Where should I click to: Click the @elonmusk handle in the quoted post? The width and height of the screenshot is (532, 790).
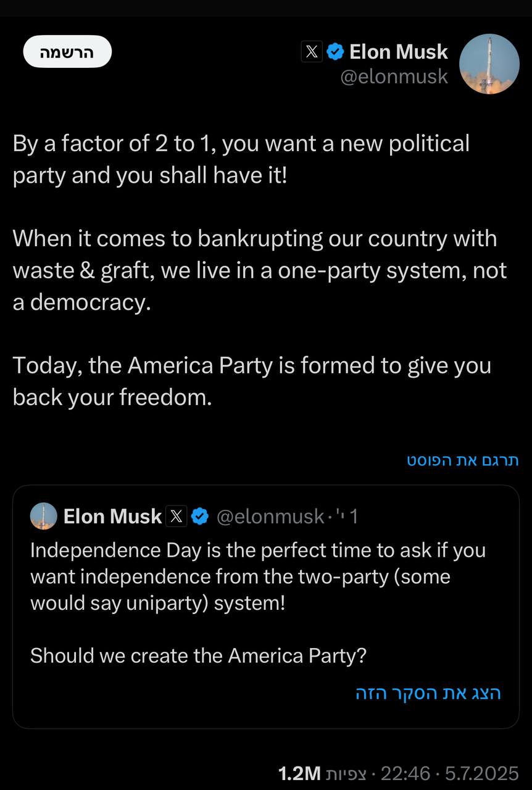tap(270, 516)
